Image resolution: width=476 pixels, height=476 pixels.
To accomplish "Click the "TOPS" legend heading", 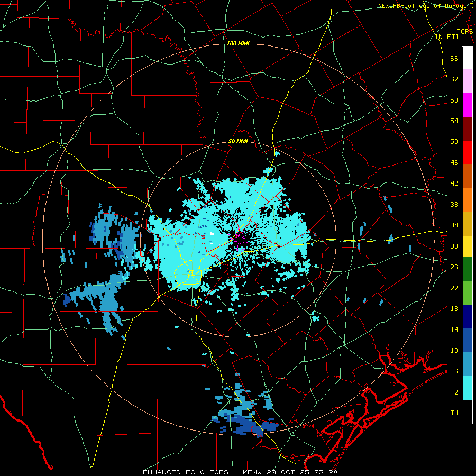I will coord(465,31).
